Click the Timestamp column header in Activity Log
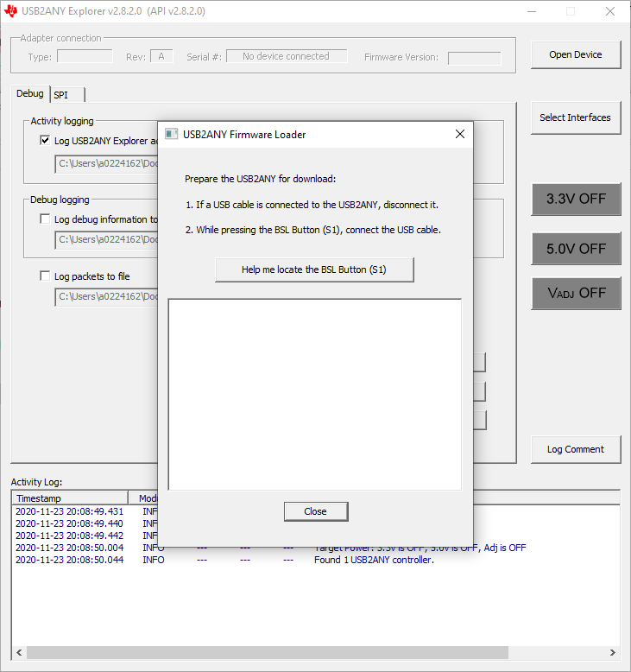The height and width of the screenshot is (672, 631). click(70, 498)
